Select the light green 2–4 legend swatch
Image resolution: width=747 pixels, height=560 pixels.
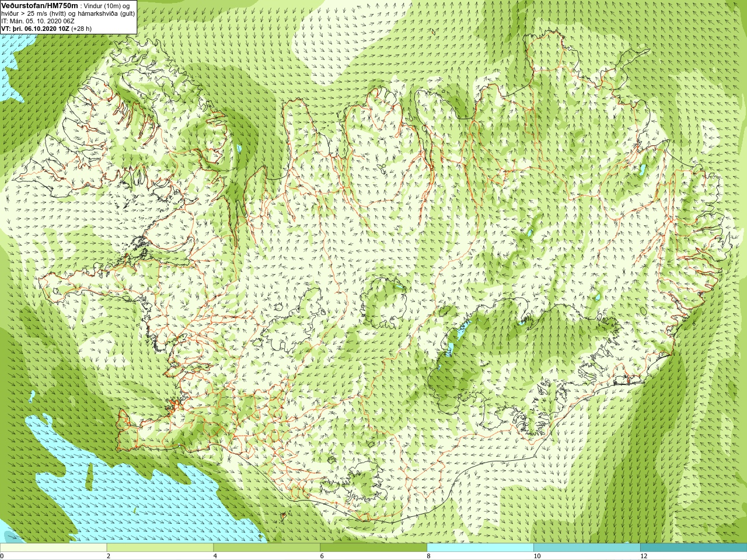tap(160, 548)
